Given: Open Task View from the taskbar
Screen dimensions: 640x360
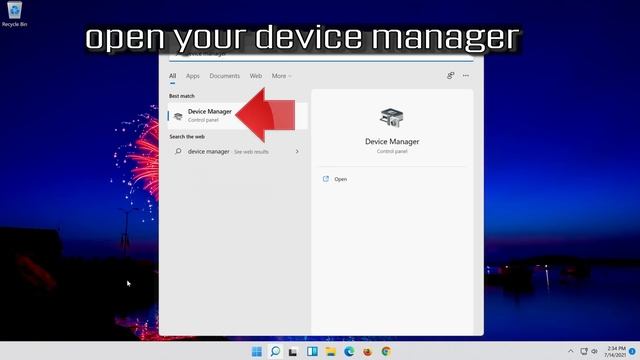Looking at the screenshot, I should click(293, 352).
